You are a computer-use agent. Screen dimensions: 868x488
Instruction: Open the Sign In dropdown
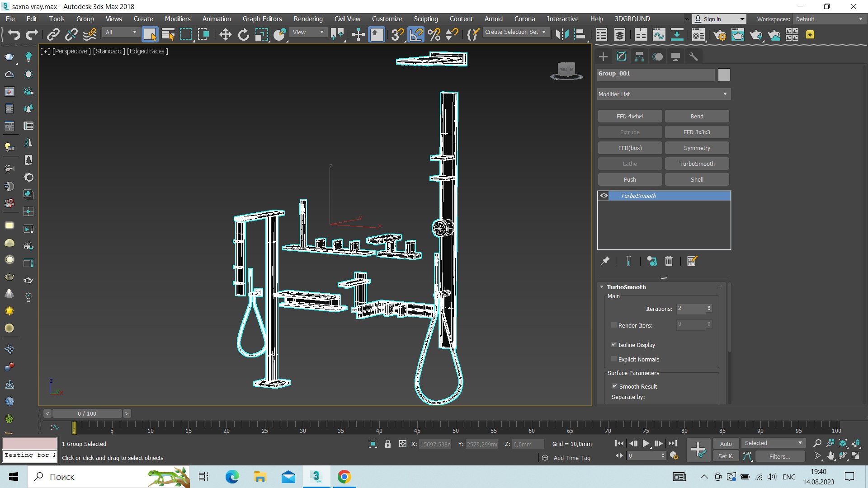(720, 19)
